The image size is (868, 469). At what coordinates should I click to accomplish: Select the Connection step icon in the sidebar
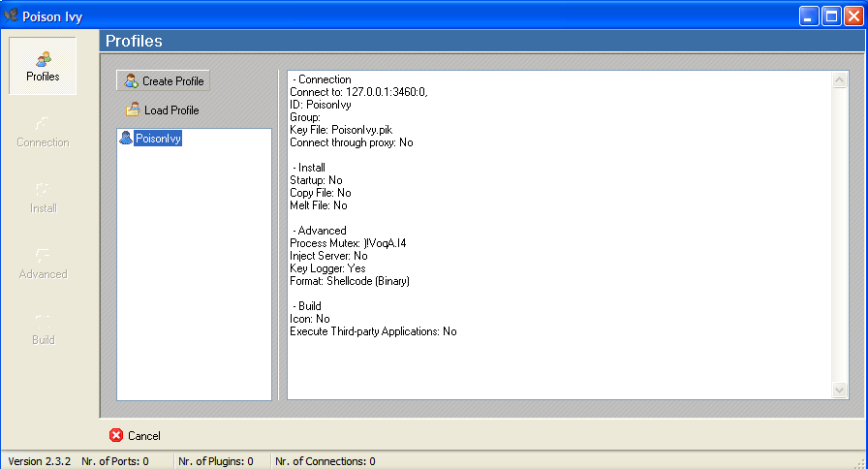coord(43,132)
